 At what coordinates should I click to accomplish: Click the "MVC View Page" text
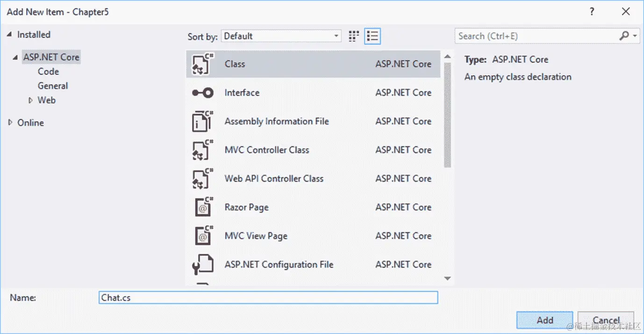256,236
